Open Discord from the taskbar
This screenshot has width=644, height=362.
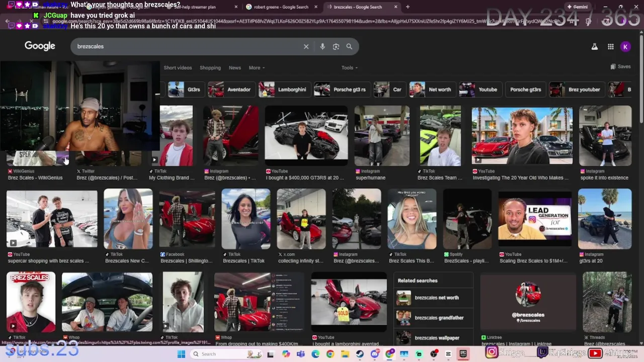(374, 354)
